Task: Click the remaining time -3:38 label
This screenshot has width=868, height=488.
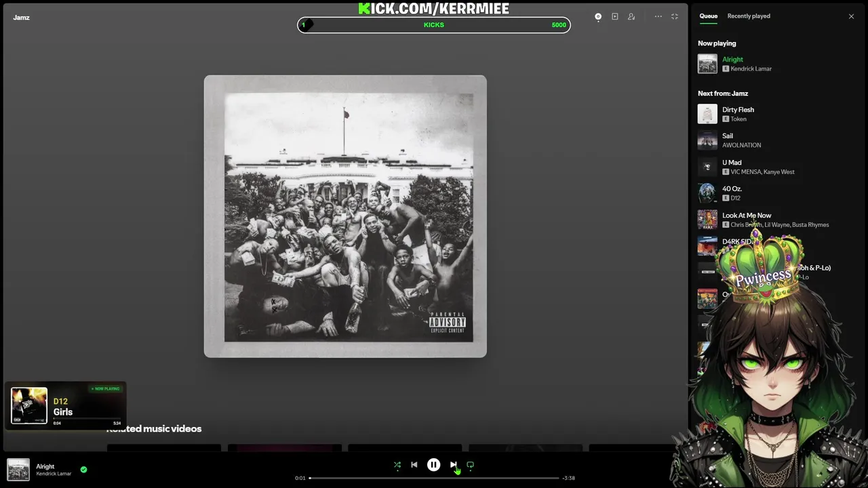Action: point(568,478)
